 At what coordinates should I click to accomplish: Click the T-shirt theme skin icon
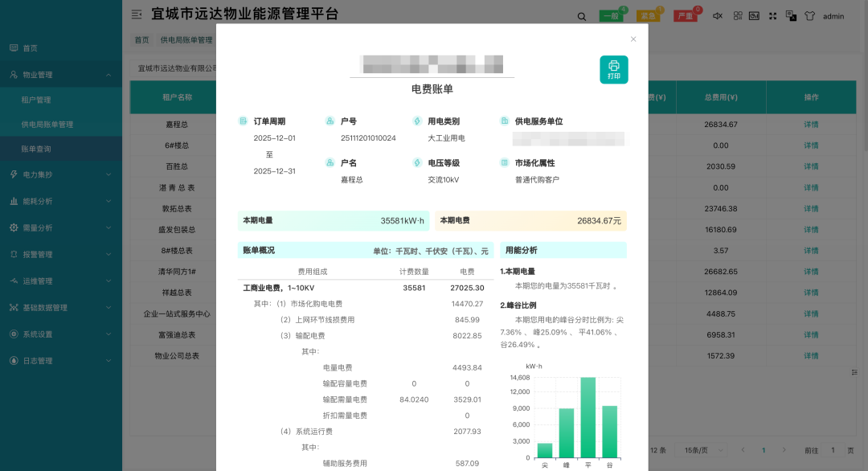(x=810, y=15)
